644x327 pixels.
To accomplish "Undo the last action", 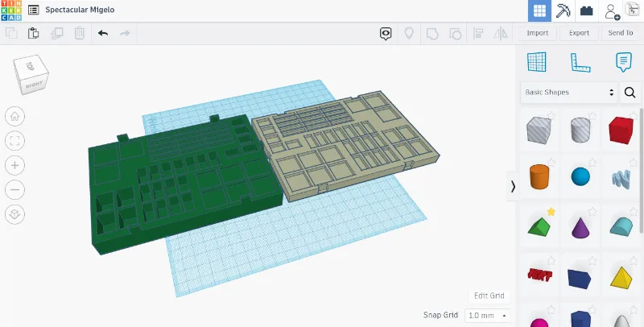I will pos(103,33).
